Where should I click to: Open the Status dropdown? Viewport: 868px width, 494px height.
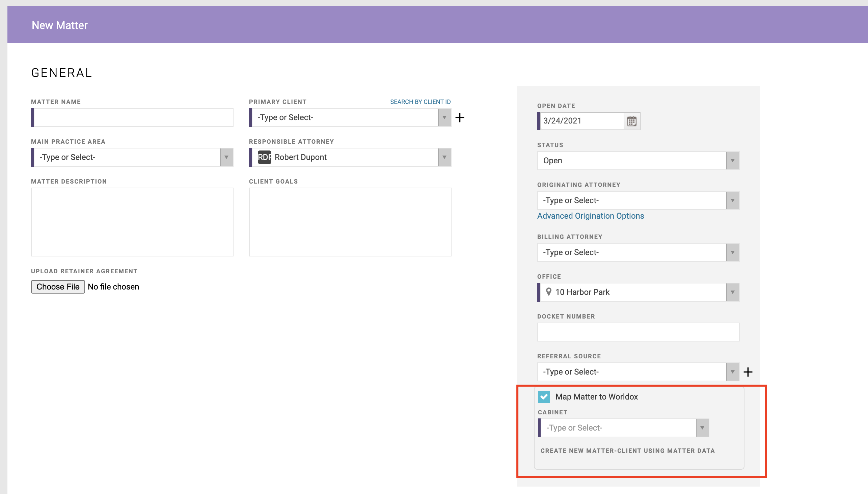pos(732,161)
